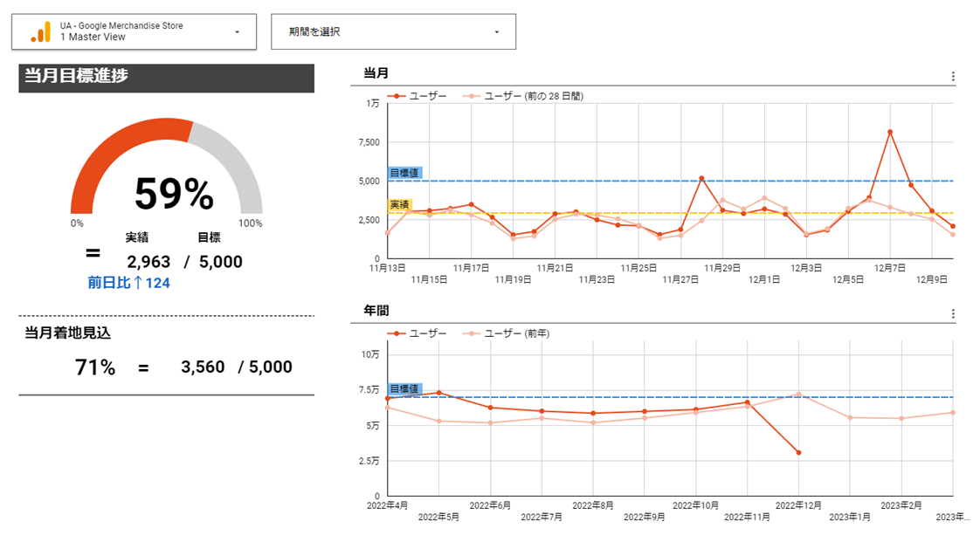Click the Google Analytics logo icon

click(40, 31)
